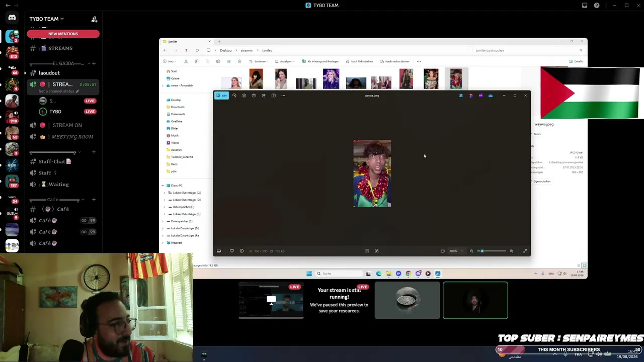Open Discord help icon in title bar
This screenshot has height=362, width=644.
click(x=597, y=6)
